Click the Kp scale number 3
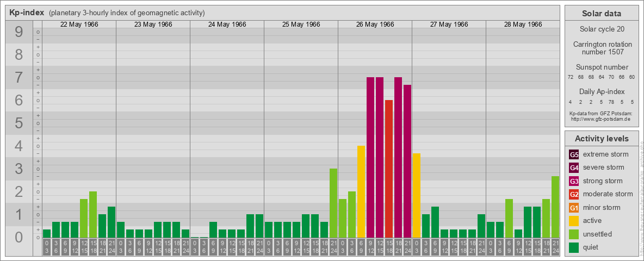644x261 pixels. (19, 169)
